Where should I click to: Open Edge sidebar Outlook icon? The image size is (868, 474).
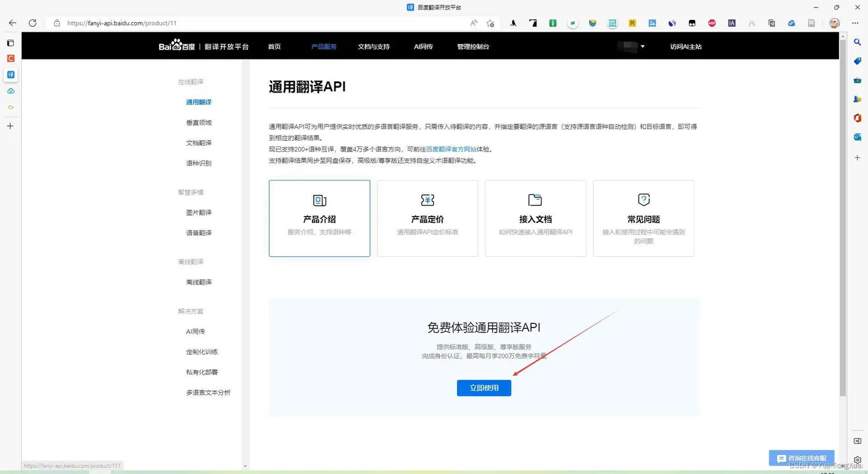(857, 136)
